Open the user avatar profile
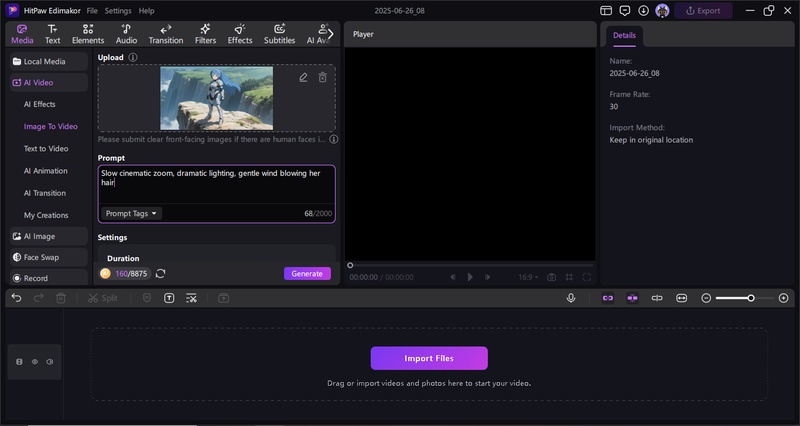Viewport: 800px width, 426px height. coord(662,11)
